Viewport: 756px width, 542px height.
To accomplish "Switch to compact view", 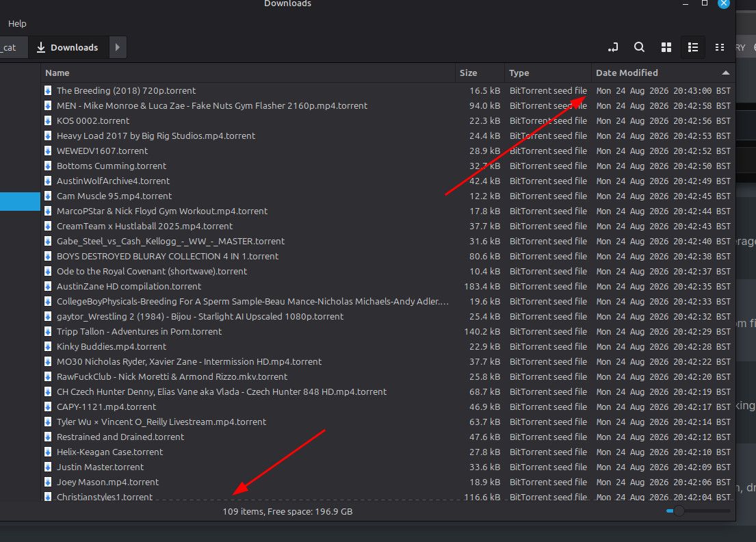I will [720, 47].
